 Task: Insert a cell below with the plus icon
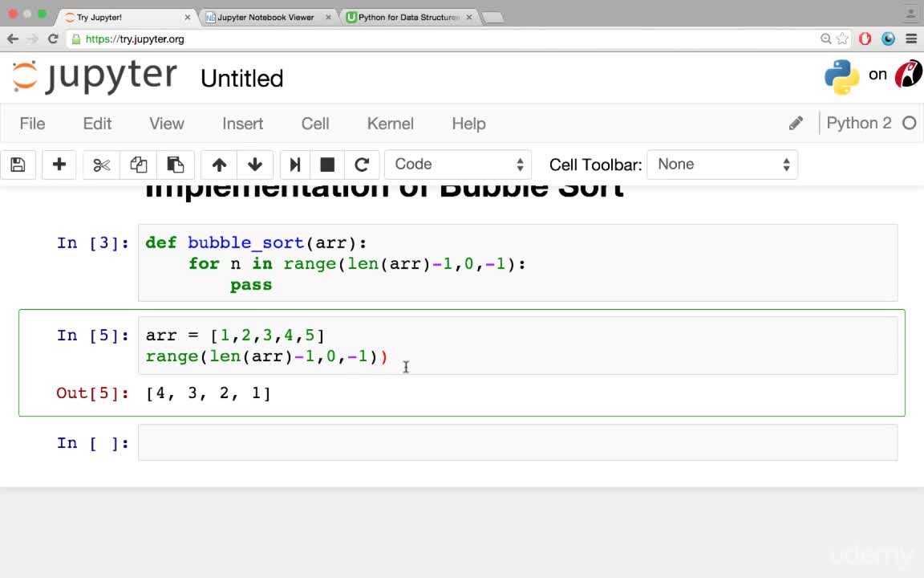(x=59, y=165)
